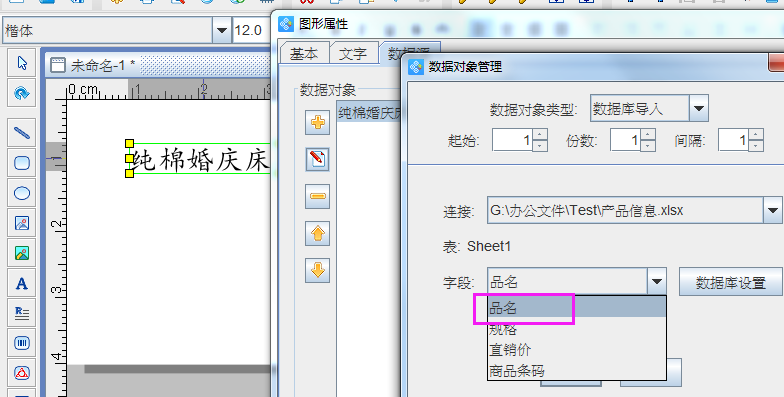Click the 间隔 number input field
Screen dimensions: 784x397
point(734,140)
